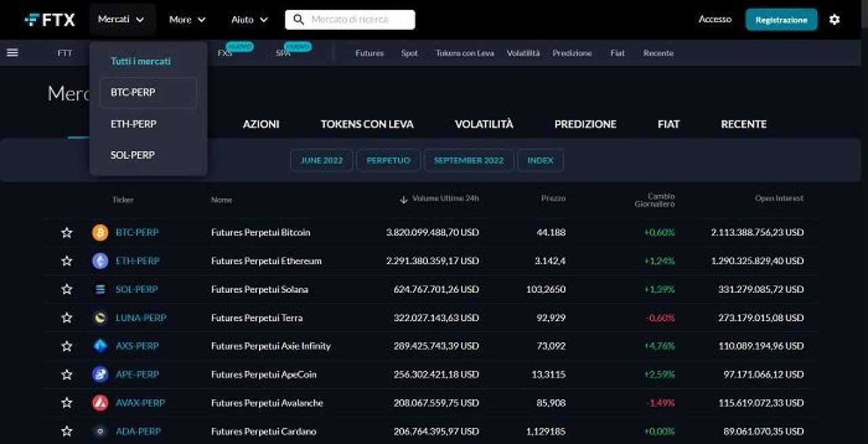Sort table by Open Interest header
868x444 pixels.
point(779,199)
